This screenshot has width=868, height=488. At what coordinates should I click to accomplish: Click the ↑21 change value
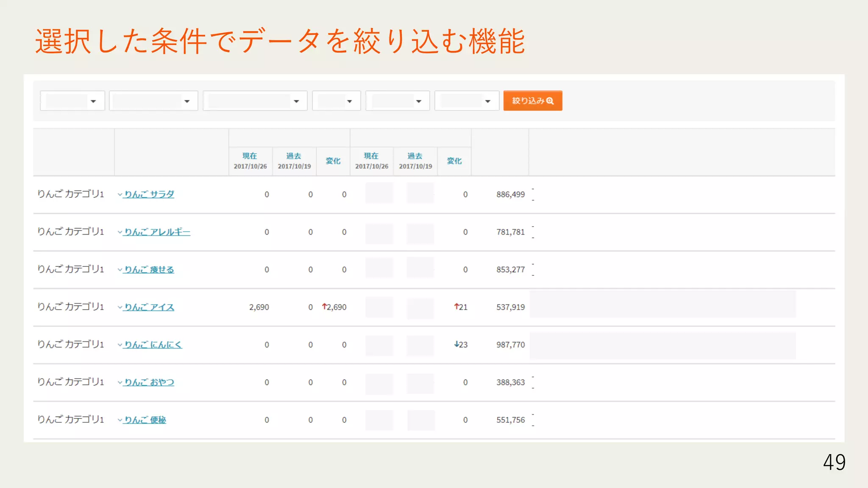coord(461,307)
